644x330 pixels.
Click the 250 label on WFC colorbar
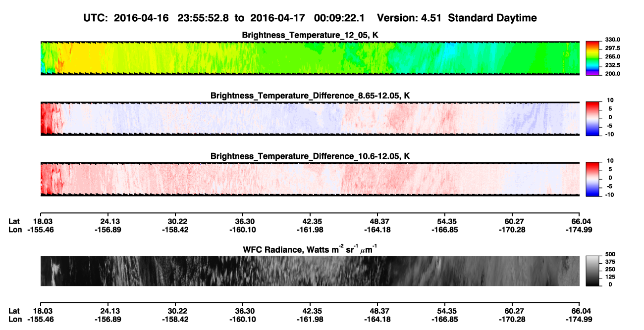pos(610,269)
